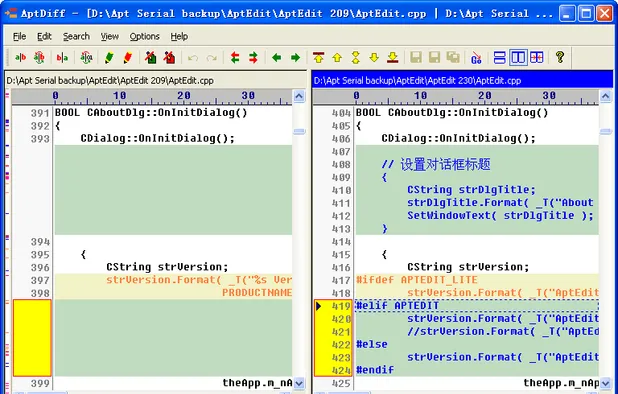Image resolution: width=618 pixels, height=394 pixels.
Task: Click the yellow line-number gutter block in left pane
Action: [x=32, y=338]
